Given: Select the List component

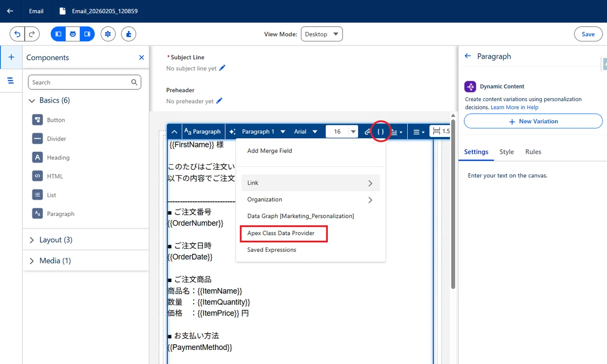Looking at the screenshot, I should click(x=44, y=195).
